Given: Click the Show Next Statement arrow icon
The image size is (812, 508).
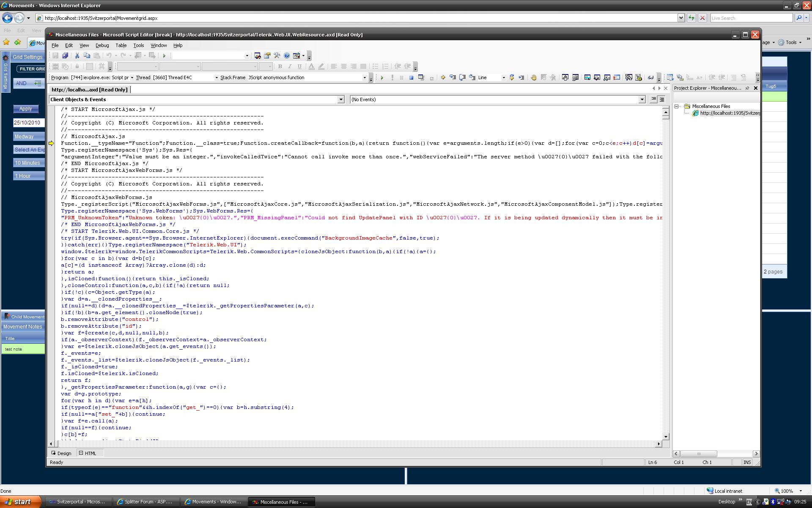Looking at the screenshot, I should [443, 78].
